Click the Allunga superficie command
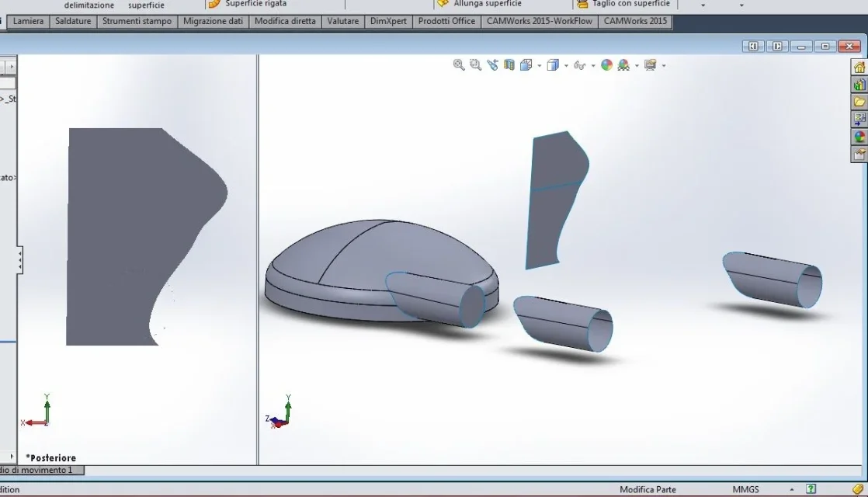The image size is (868, 497). click(480, 4)
